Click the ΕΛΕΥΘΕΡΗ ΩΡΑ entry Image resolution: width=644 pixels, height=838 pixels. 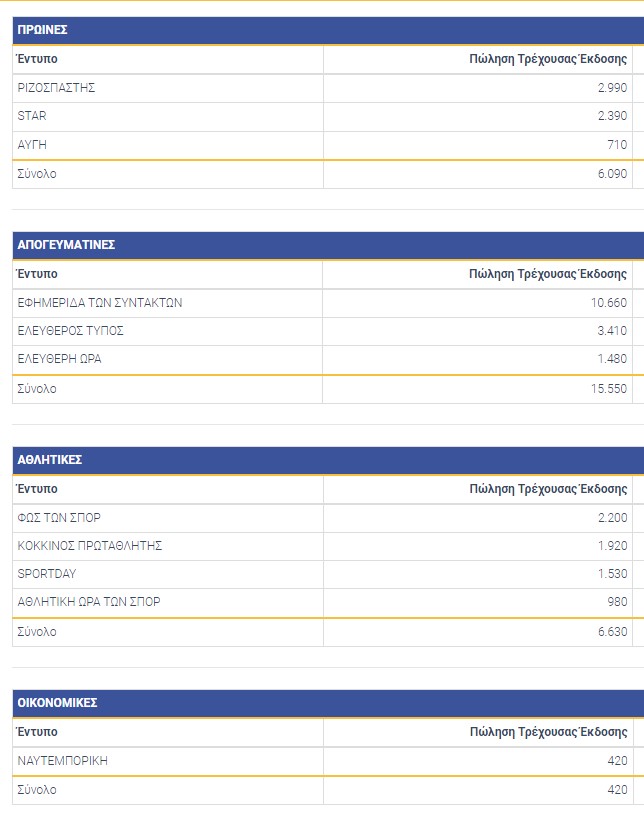59,359
